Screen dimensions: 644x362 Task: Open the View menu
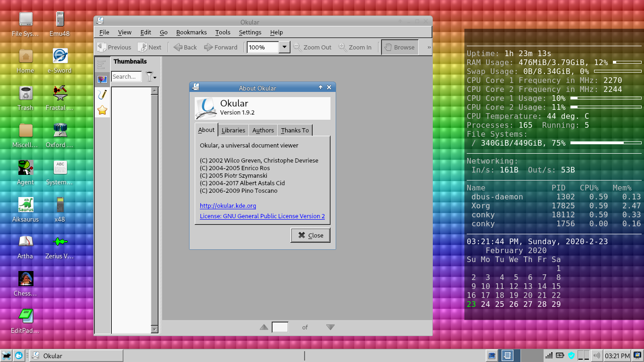point(124,32)
